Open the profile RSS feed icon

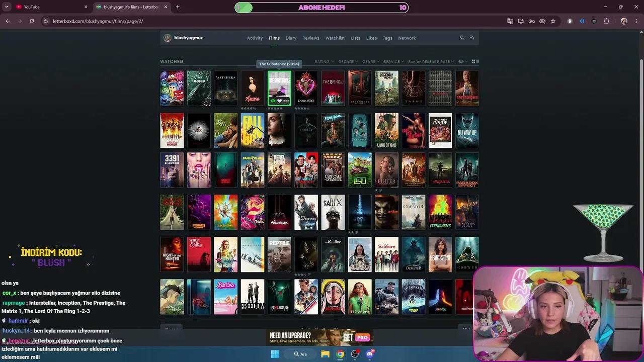tap(472, 38)
